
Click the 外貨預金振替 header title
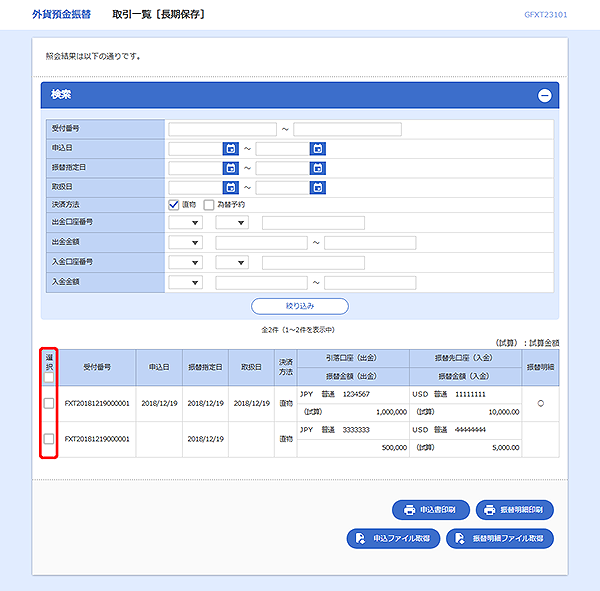[61, 15]
